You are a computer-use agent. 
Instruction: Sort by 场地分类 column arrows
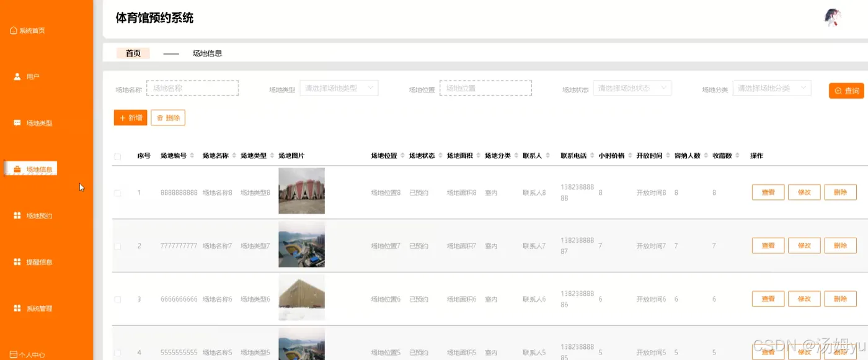516,156
